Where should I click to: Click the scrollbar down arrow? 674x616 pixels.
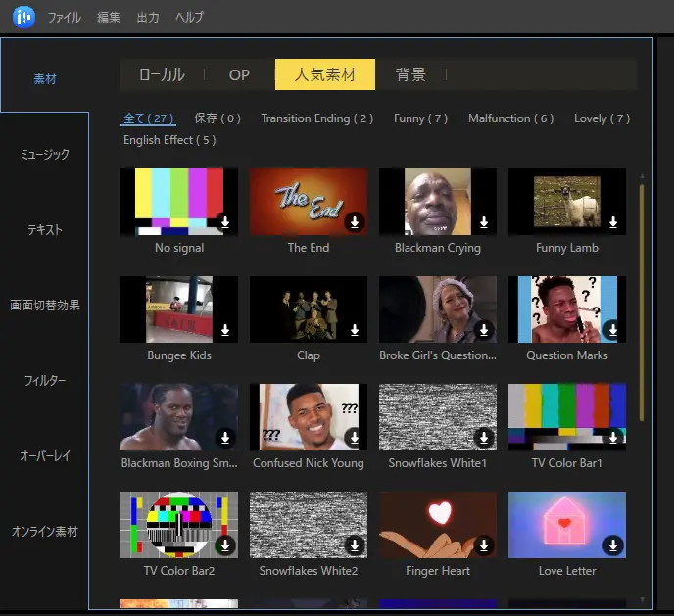pos(642,599)
